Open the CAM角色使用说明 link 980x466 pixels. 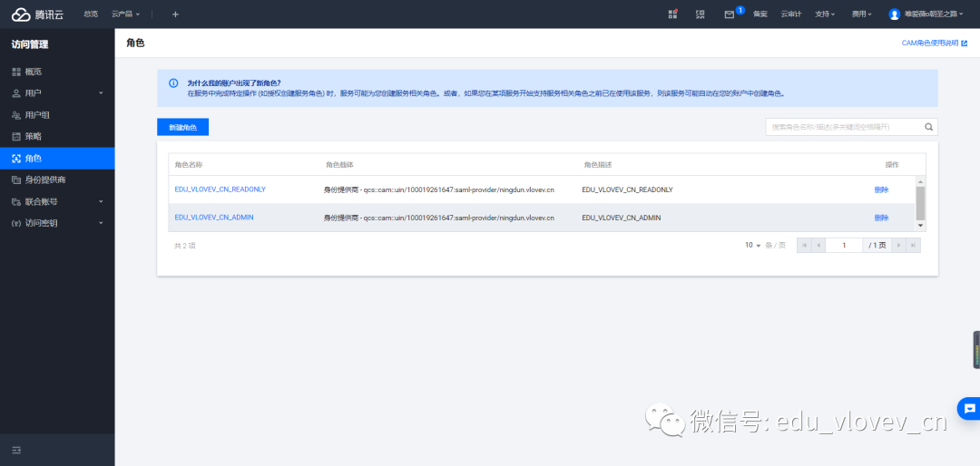[934, 44]
